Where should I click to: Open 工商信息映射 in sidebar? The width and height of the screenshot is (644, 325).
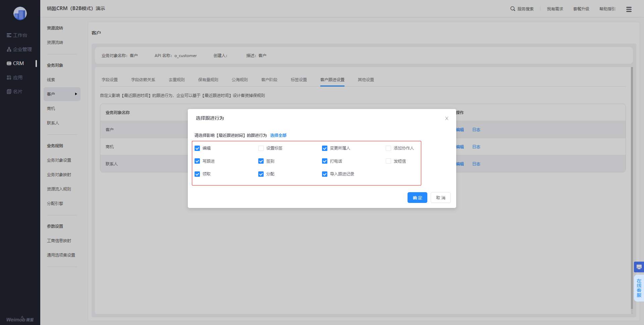(x=59, y=241)
